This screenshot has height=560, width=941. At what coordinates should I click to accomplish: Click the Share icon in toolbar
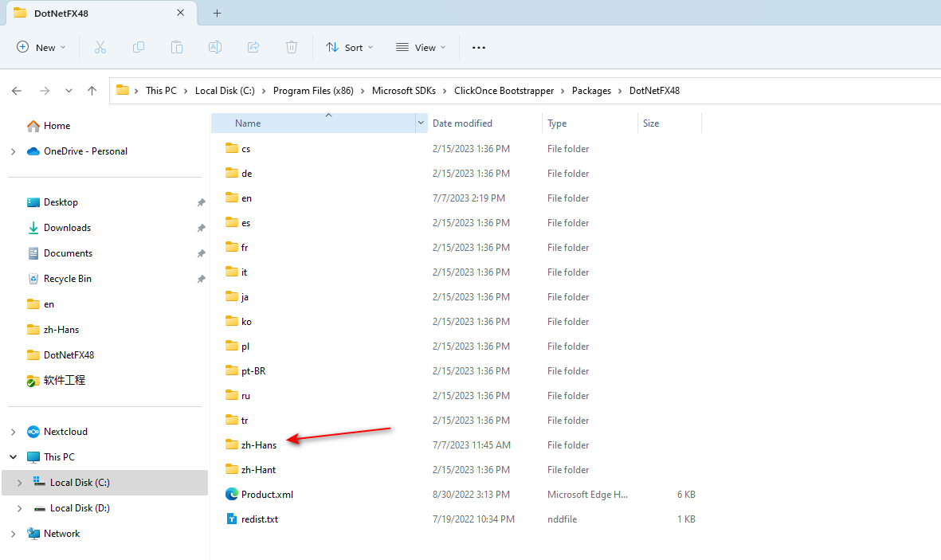coord(253,48)
